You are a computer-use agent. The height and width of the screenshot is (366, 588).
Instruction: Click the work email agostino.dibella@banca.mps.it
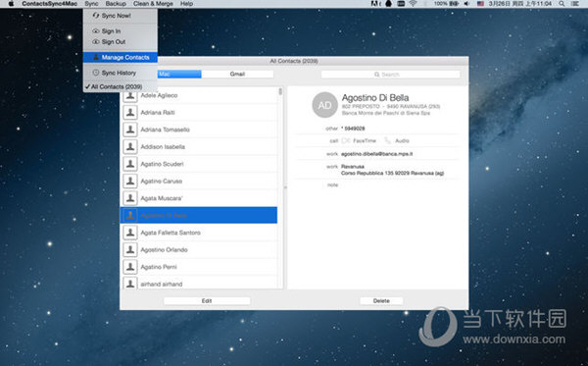click(x=376, y=154)
